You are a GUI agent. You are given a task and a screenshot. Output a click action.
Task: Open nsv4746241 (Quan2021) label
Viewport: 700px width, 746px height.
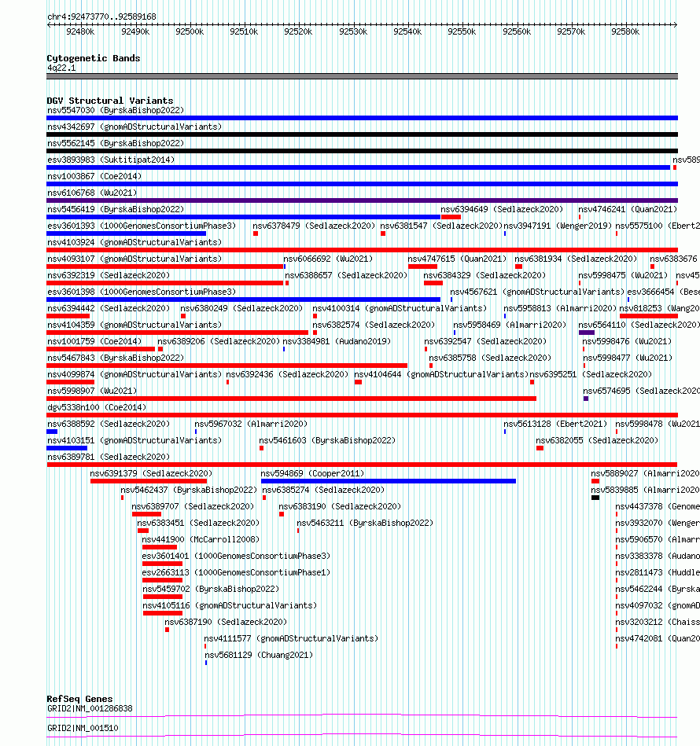(628, 209)
